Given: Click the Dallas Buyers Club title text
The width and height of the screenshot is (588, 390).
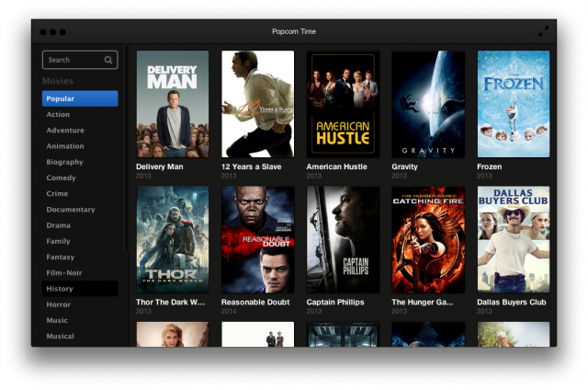Looking at the screenshot, I should tap(512, 303).
